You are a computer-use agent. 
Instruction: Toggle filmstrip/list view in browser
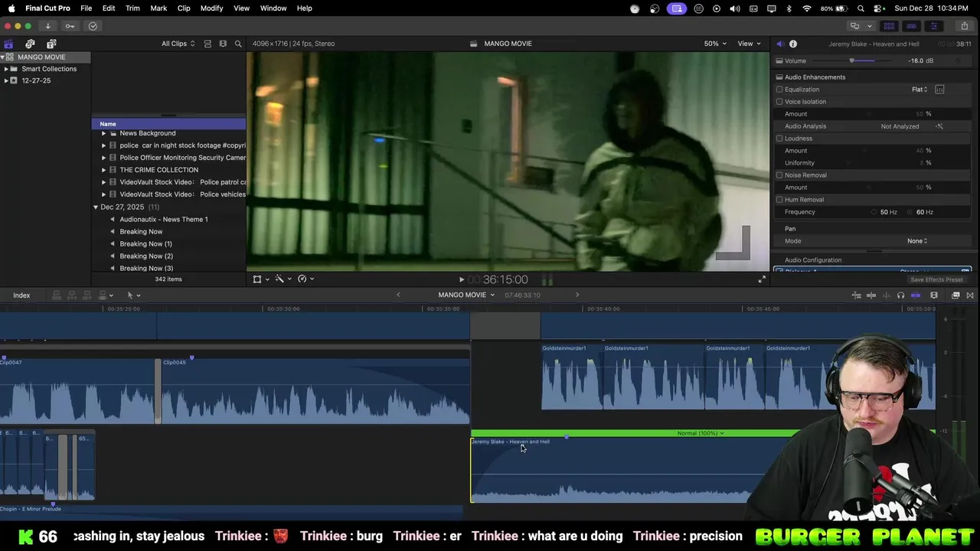coord(207,44)
